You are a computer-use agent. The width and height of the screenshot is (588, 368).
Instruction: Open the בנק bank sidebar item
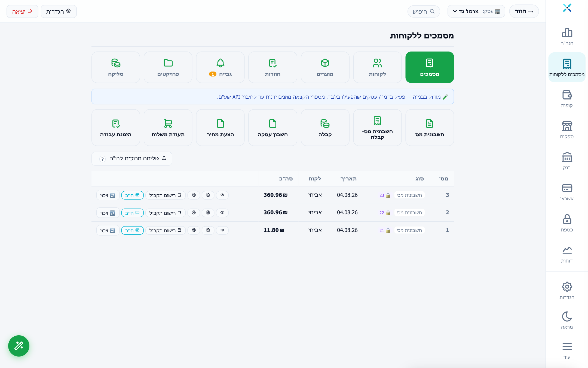click(x=567, y=161)
